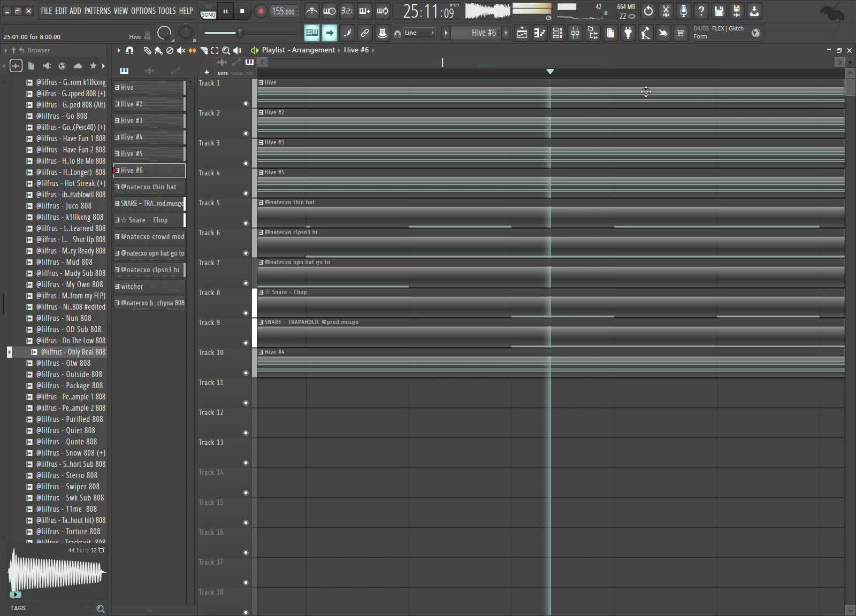This screenshot has height=616, width=856.
Task: Select the Zoom tool in Playlist toolbar
Action: tap(226, 50)
